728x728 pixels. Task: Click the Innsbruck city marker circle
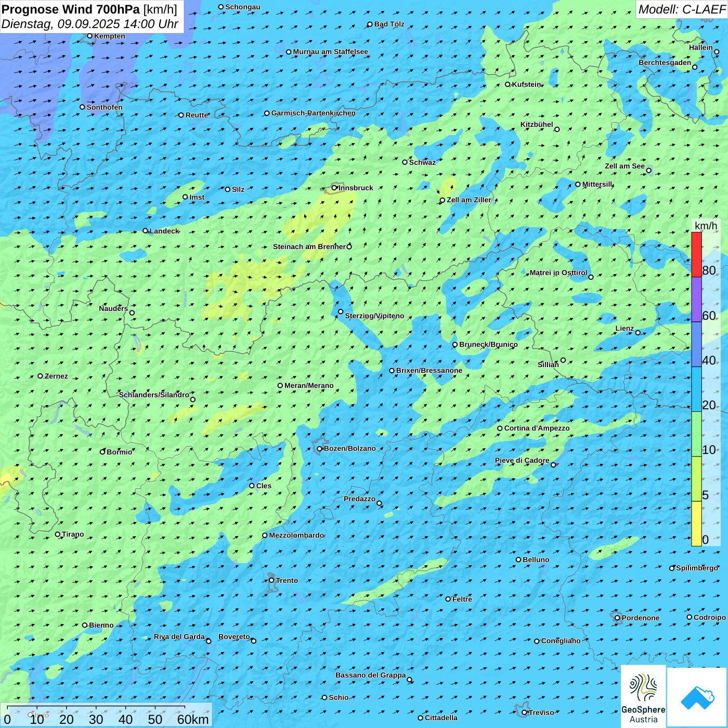(x=334, y=188)
